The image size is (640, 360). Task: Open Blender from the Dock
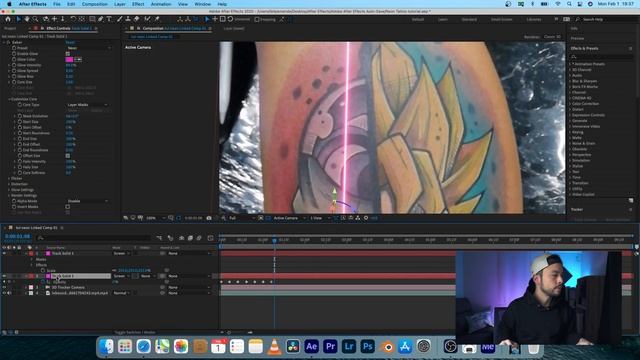tap(386, 347)
